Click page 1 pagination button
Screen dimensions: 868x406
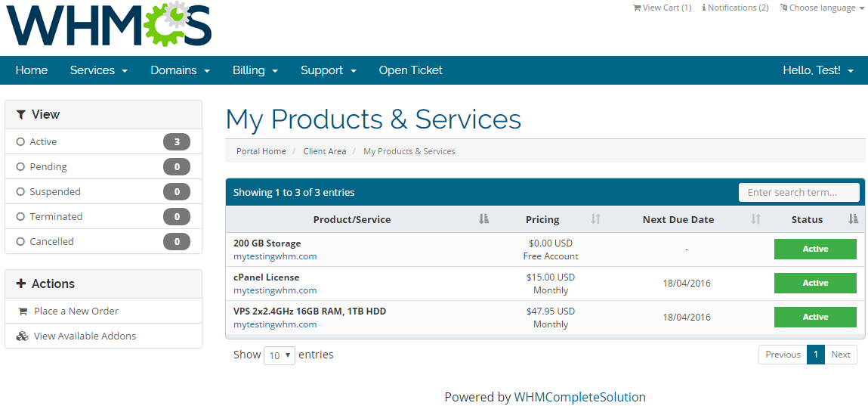815,355
